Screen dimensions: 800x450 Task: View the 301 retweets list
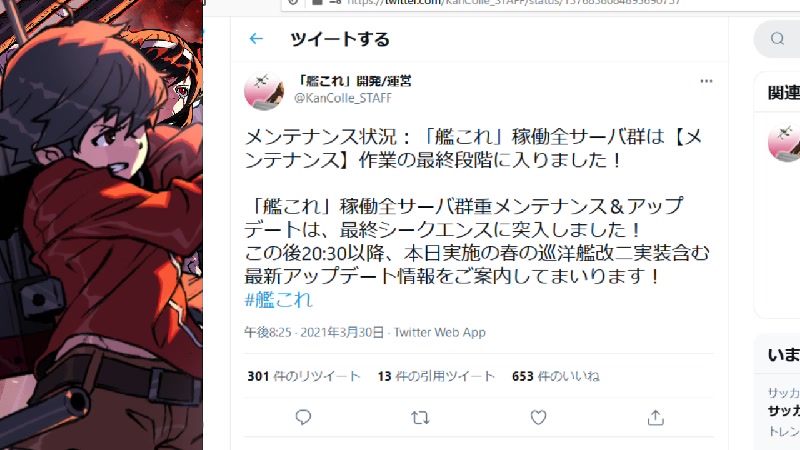pos(304,377)
